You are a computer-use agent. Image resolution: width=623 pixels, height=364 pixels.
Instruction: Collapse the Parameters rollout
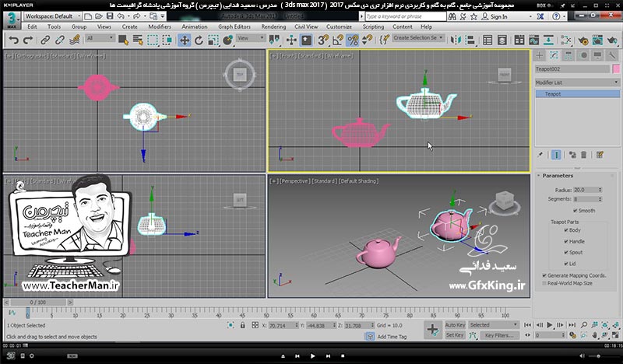point(558,176)
